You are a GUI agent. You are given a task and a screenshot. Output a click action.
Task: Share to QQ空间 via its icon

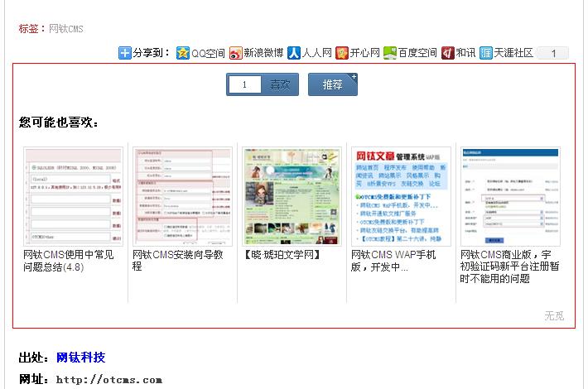click(183, 53)
